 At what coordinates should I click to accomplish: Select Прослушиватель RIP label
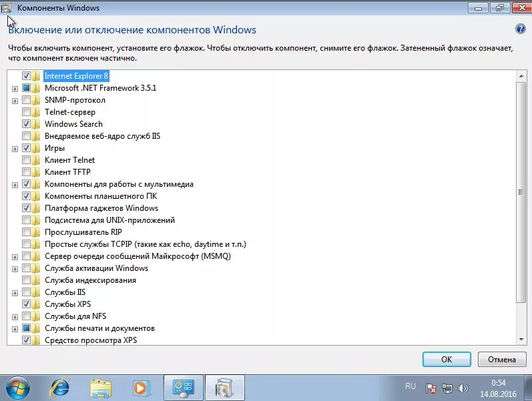[x=83, y=232]
